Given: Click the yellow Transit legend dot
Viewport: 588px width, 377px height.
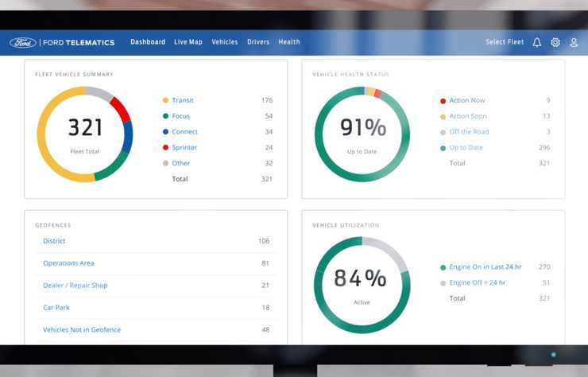Looking at the screenshot, I should coord(165,100).
